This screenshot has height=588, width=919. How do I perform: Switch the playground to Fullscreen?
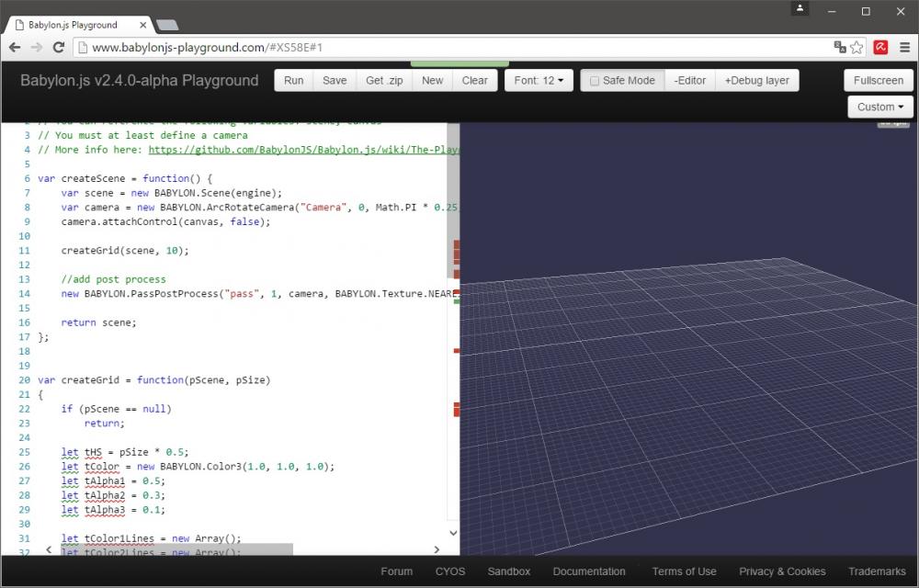(x=878, y=80)
